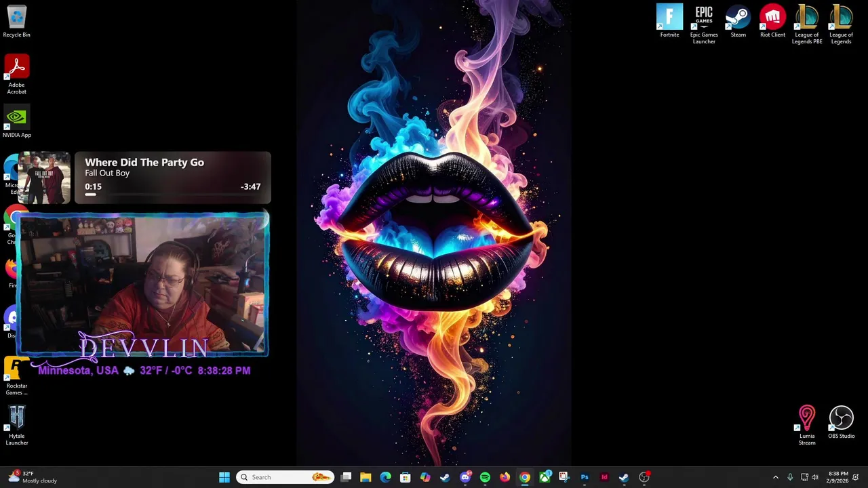Open the Recycle Bin desktop icon
The image size is (868, 488).
pos(16,22)
